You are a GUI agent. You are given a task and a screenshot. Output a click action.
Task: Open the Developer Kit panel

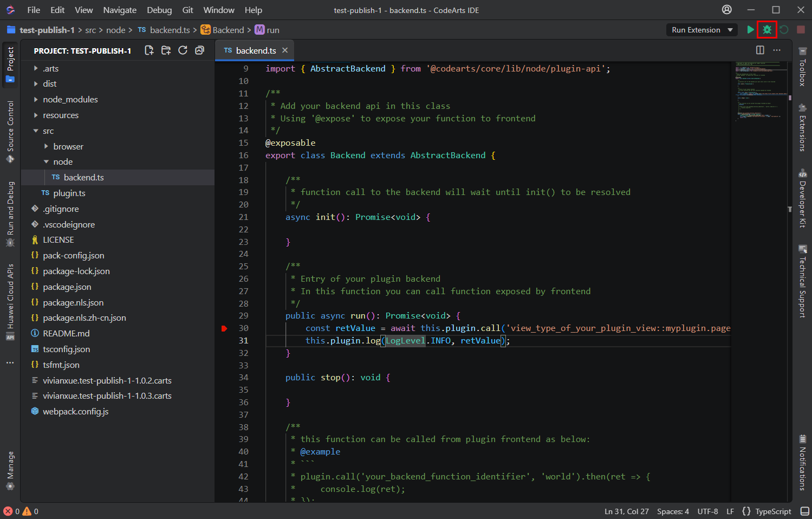(x=802, y=198)
